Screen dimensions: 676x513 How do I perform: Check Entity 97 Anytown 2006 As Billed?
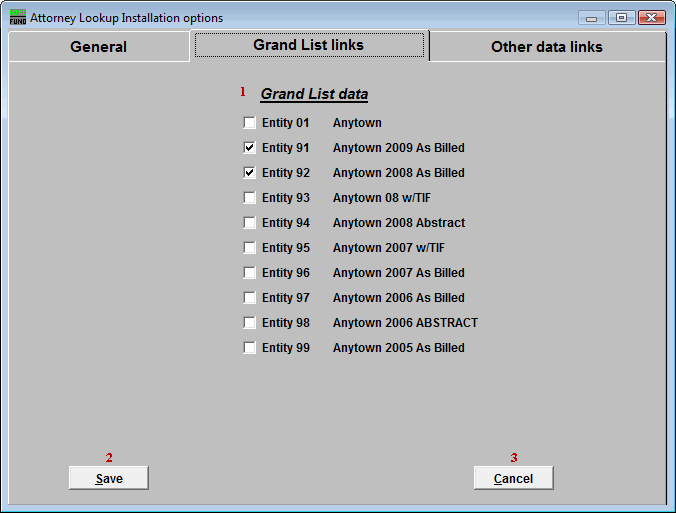pyautogui.click(x=249, y=298)
